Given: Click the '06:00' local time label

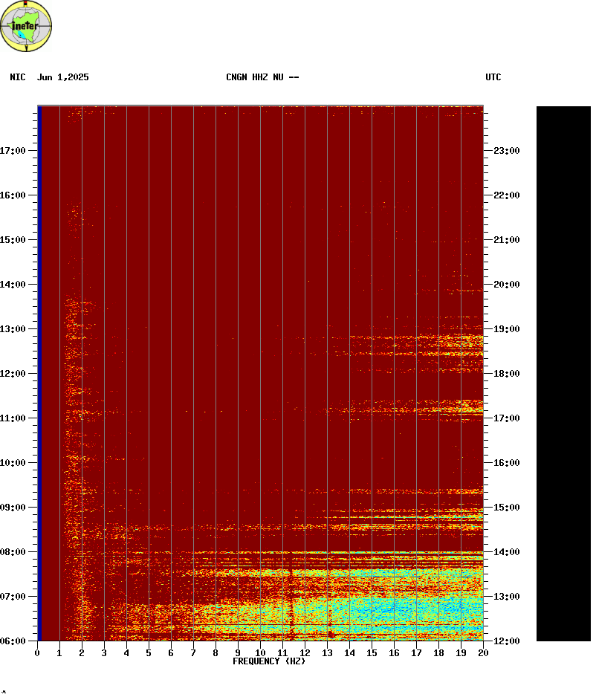Looking at the screenshot, I should tap(13, 641).
